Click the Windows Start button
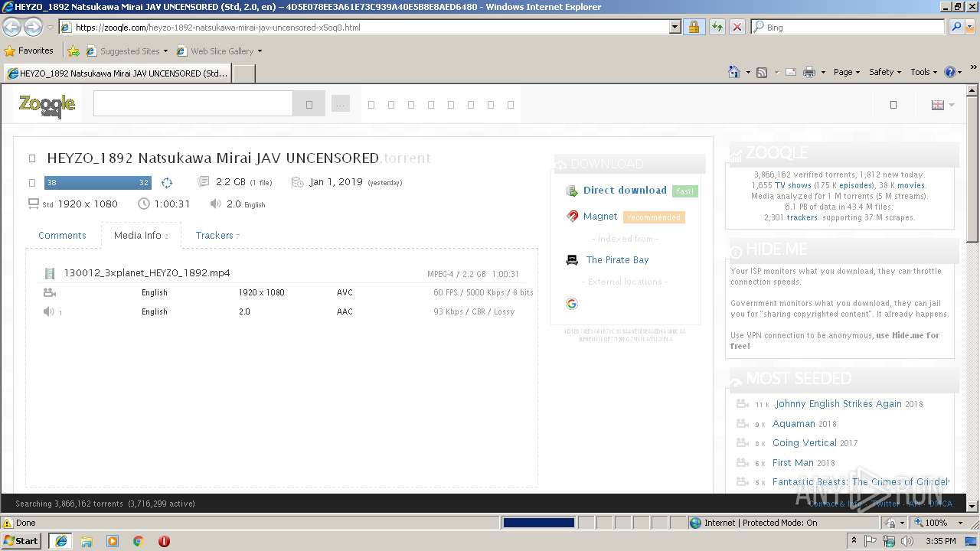 pos(21,541)
